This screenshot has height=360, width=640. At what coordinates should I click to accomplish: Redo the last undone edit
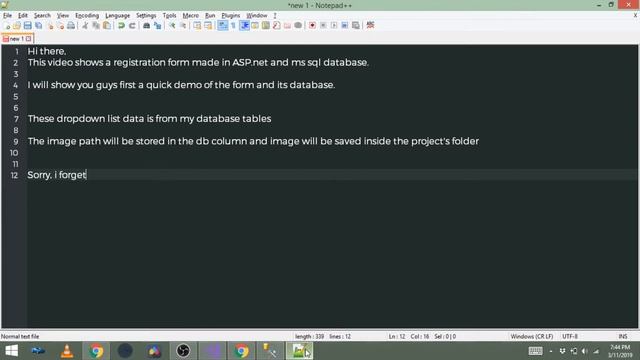pos(132,25)
